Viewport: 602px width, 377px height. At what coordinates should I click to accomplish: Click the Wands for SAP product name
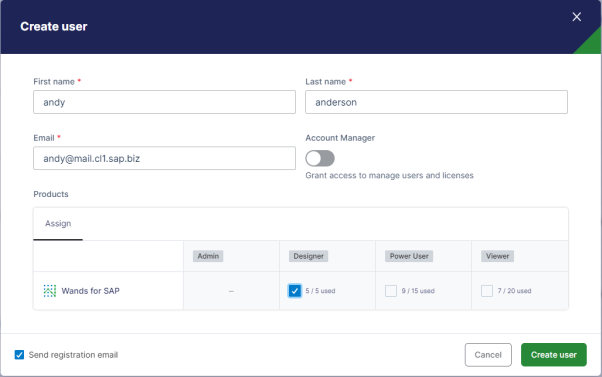(91, 291)
